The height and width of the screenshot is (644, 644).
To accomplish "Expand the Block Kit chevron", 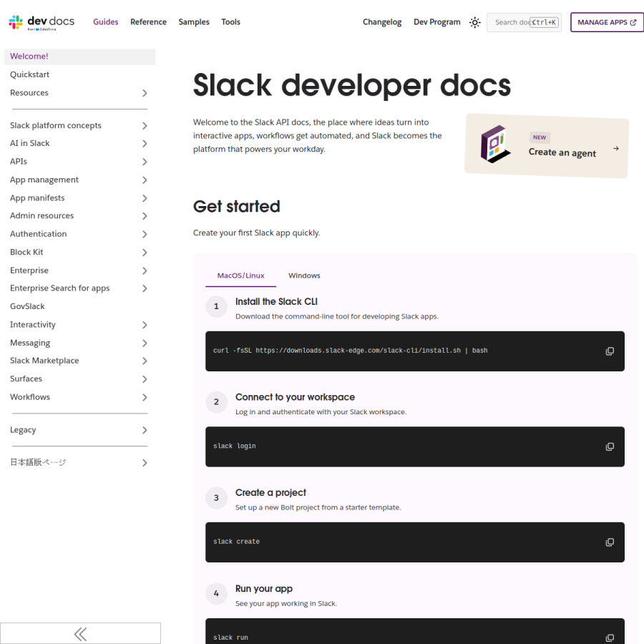I will click(145, 253).
